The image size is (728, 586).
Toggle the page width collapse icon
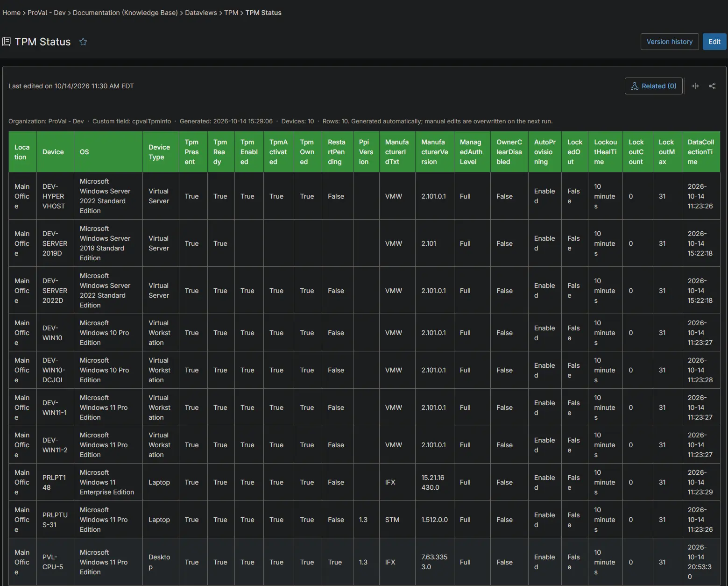coord(695,86)
